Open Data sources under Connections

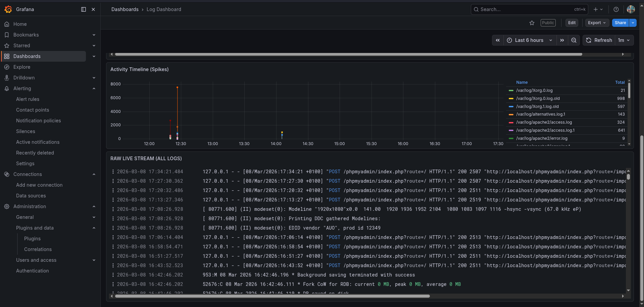pyautogui.click(x=31, y=196)
